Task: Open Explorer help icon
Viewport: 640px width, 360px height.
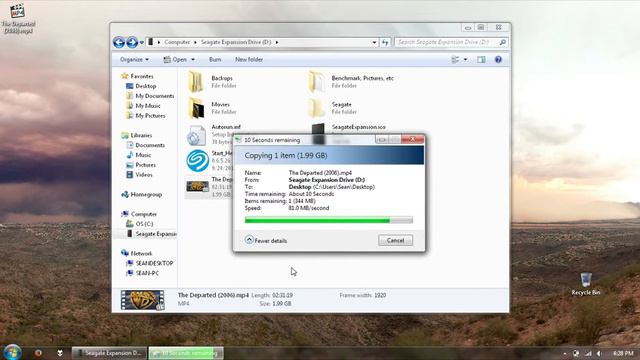Action: (x=498, y=60)
